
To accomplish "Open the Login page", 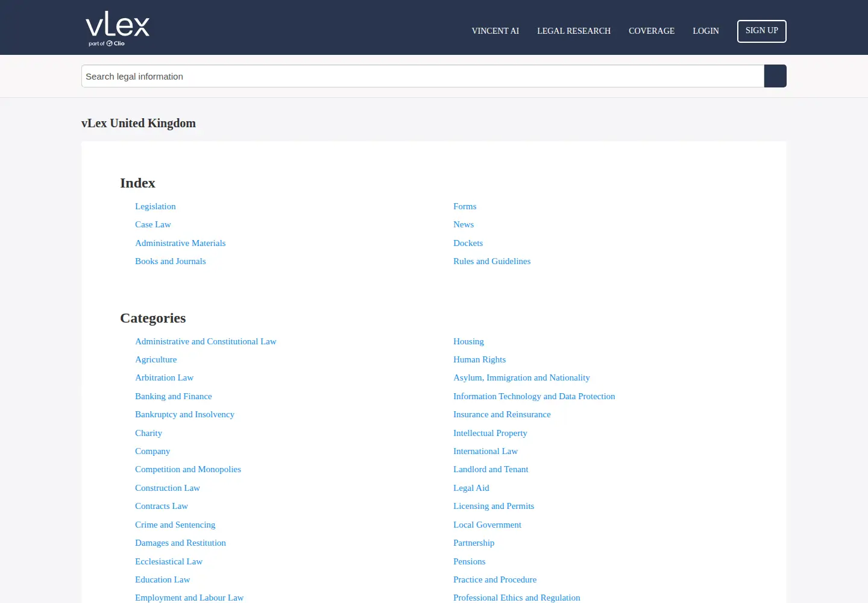I will [x=706, y=31].
